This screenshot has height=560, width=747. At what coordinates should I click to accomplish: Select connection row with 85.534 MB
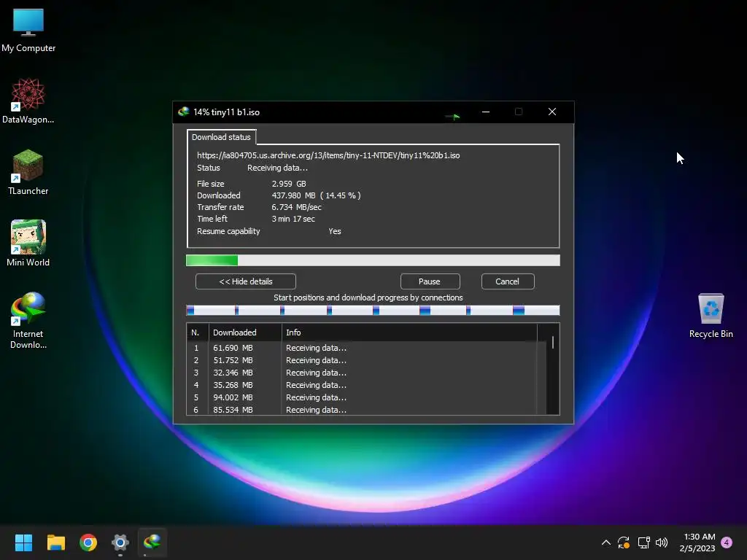366,410
